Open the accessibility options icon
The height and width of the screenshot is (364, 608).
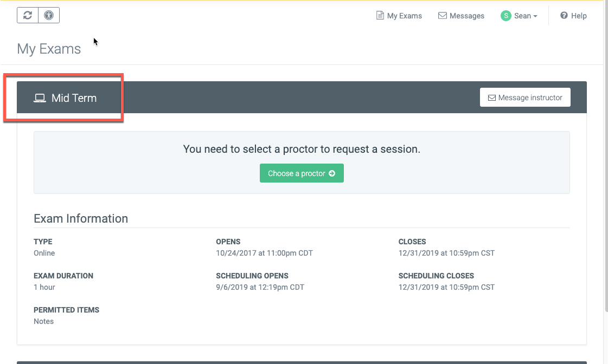tap(49, 15)
